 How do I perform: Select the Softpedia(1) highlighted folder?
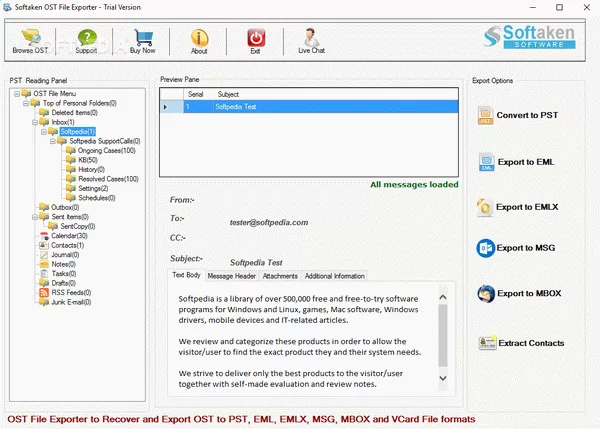pos(78,132)
